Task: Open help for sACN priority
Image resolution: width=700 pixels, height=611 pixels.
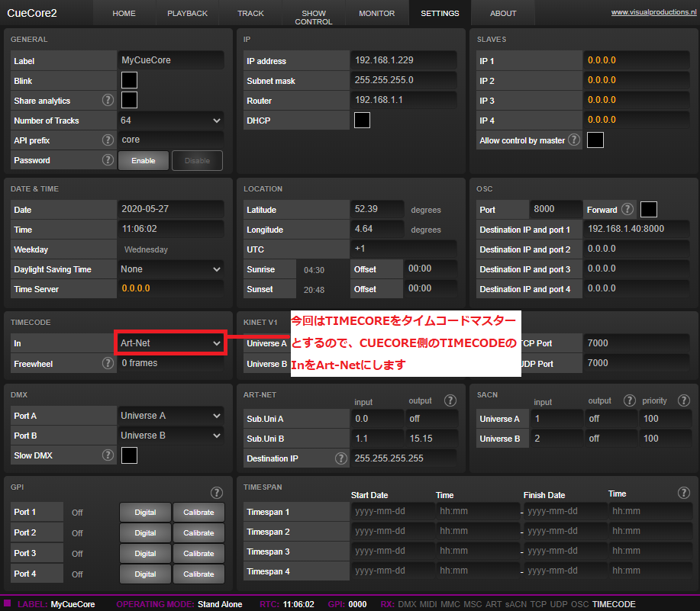Action: point(683,400)
